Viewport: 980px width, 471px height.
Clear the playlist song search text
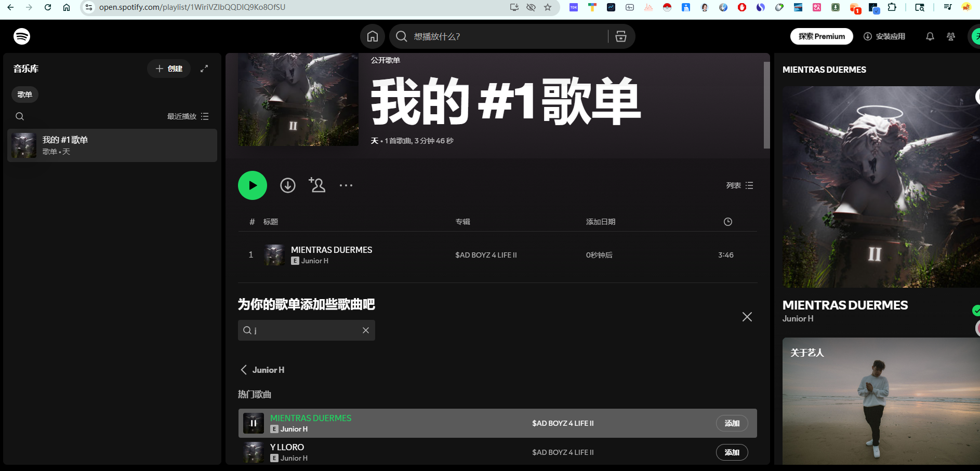click(366, 330)
